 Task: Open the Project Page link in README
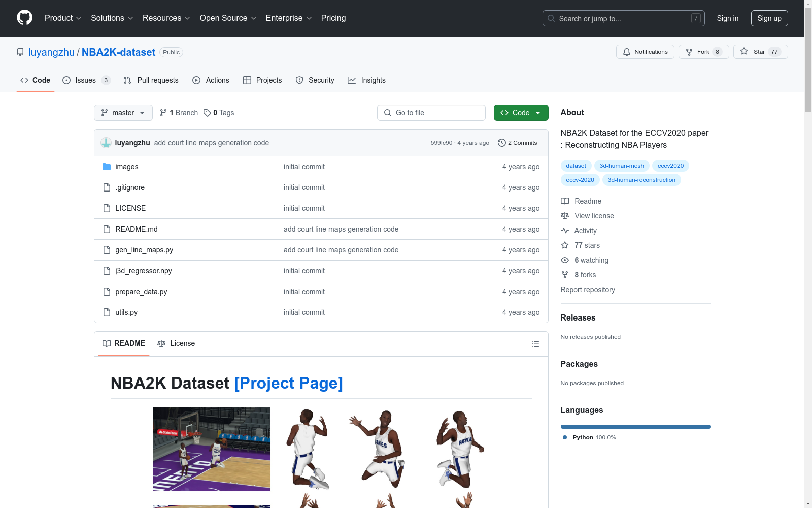[288, 383]
